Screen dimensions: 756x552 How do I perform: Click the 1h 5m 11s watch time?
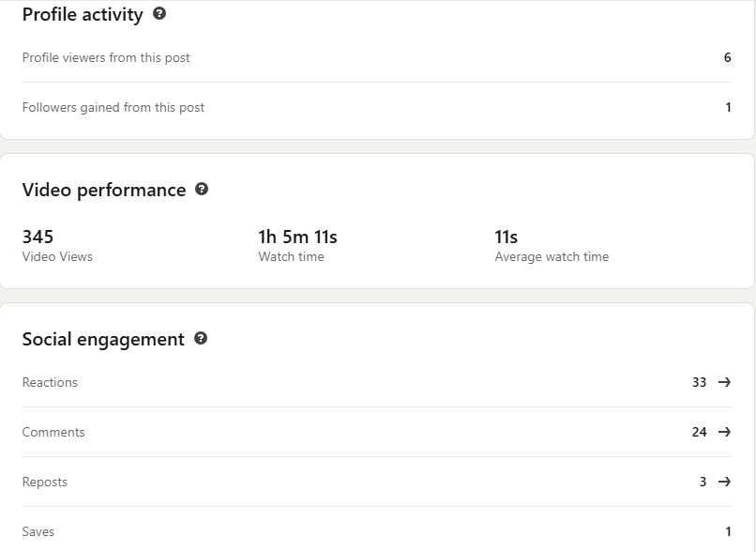(297, 237)
